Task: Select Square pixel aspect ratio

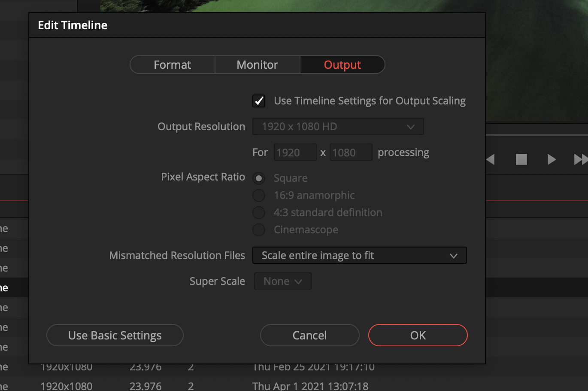Action: point(259,178)
